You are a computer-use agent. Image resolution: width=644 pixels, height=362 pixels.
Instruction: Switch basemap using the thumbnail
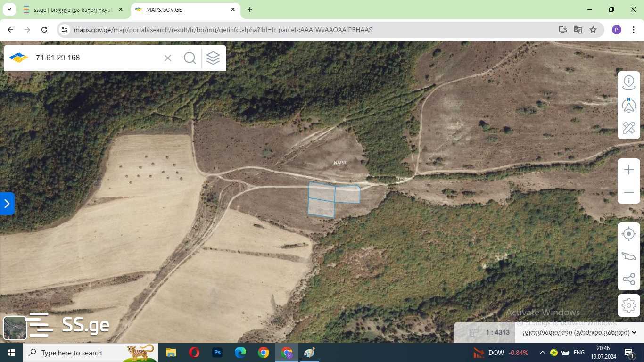15,328
